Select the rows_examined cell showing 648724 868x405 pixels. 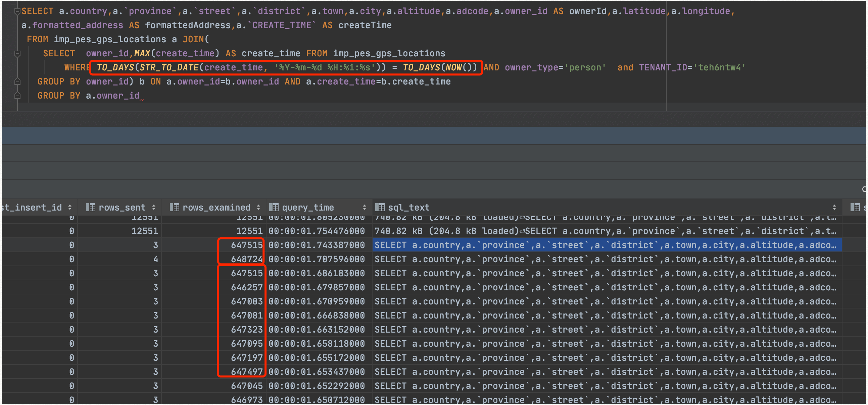pyautogui.click(x=246, y=259)
